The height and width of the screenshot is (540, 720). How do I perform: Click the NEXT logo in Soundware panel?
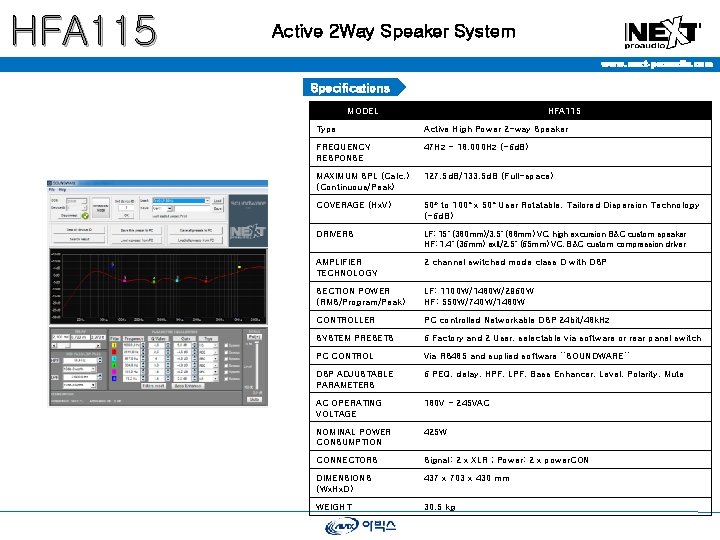coord(248,233)
